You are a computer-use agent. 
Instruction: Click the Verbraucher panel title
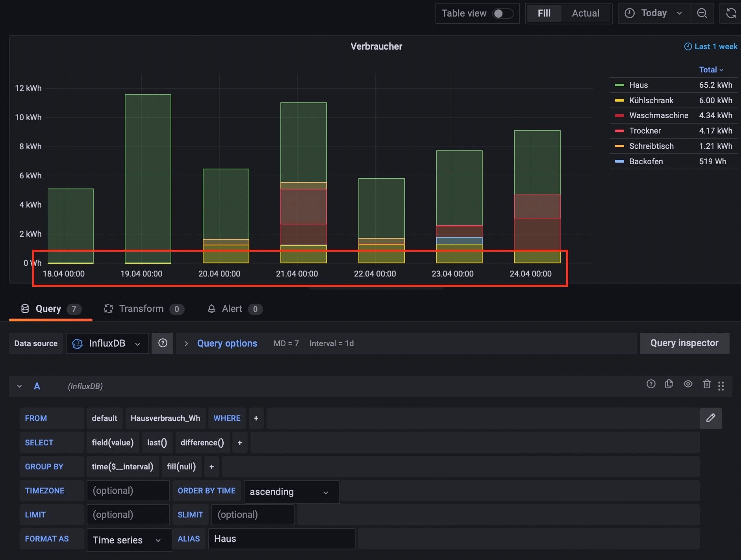click(376, 46)
